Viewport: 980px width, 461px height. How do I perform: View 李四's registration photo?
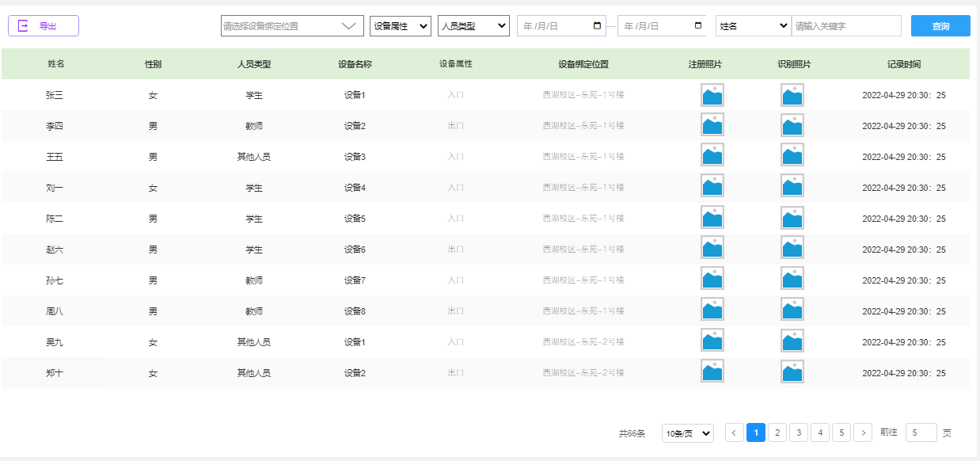coord(712,125)
